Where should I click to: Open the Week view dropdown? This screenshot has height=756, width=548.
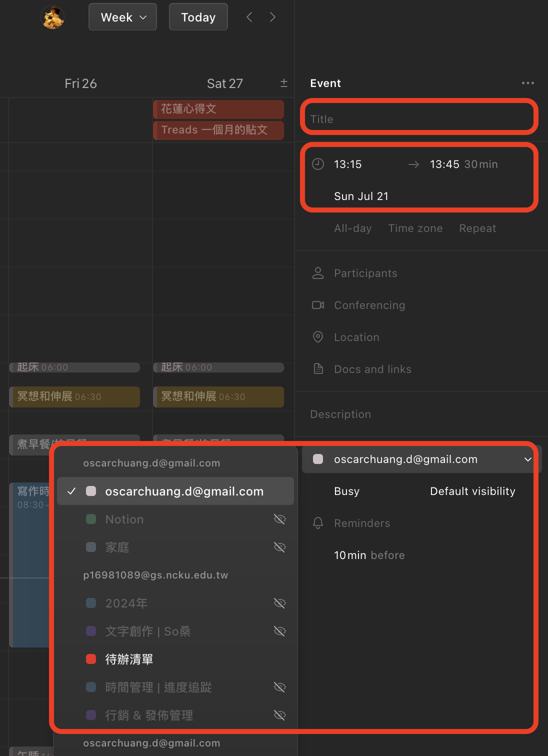[x=123, y=17]
